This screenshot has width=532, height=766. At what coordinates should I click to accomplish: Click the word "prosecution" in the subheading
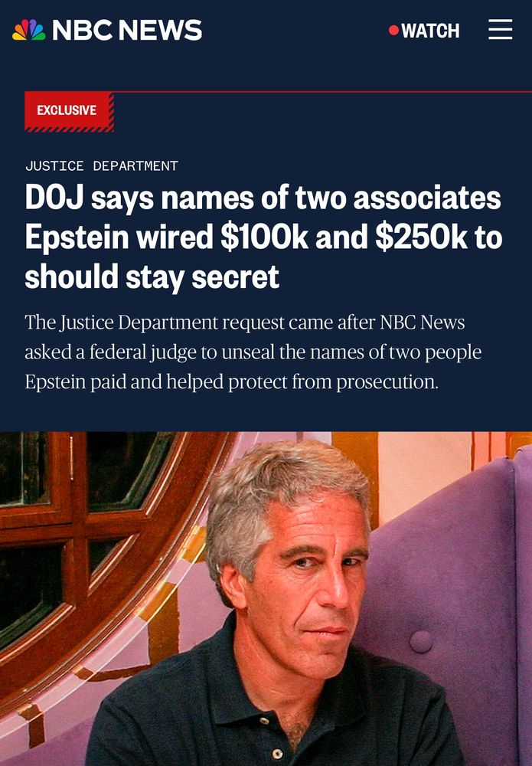(387, 382)
